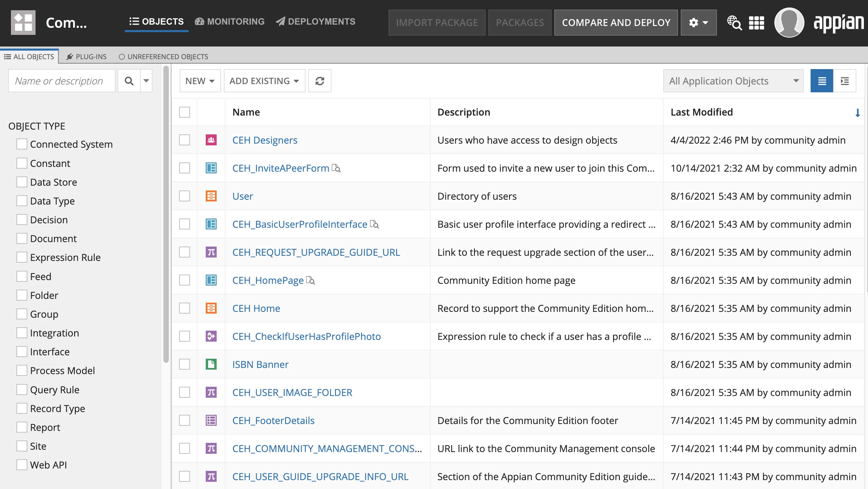
Task: Toggle the Data Store filter checkbox
Action: pyautogui.click(x=22, y=182)
